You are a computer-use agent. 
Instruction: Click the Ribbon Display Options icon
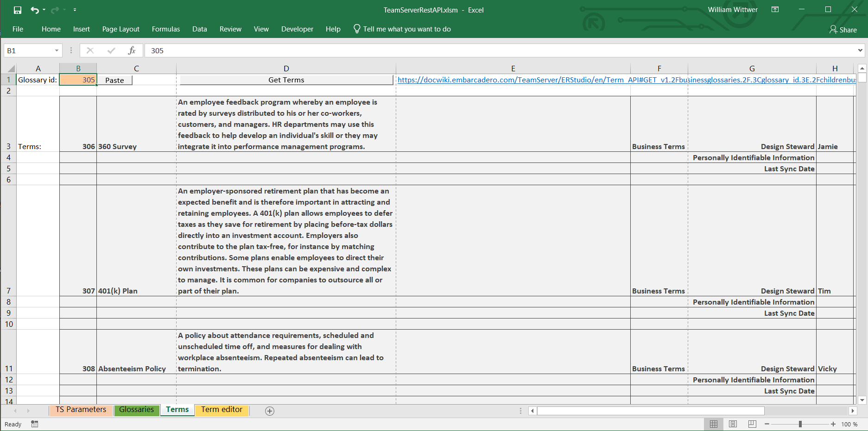click(775, 9)
